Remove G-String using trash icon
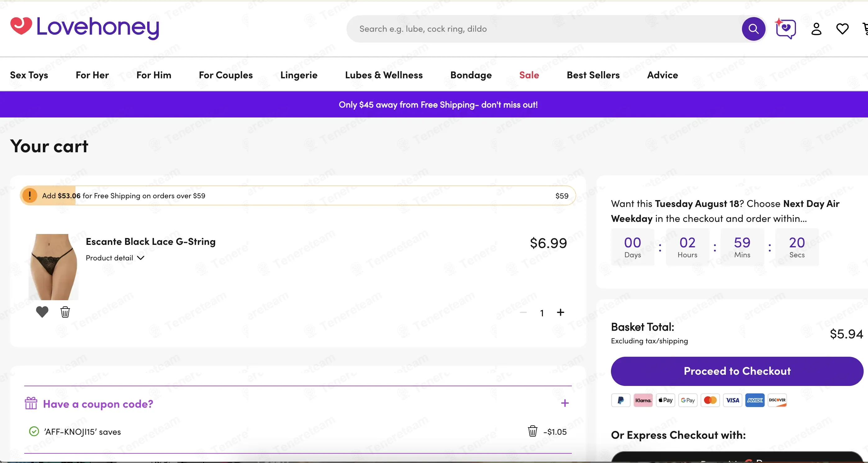 [65, 312]
